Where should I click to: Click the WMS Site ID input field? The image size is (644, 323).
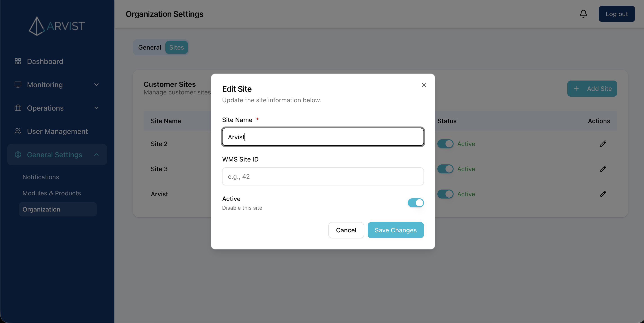tap(323, 177)
